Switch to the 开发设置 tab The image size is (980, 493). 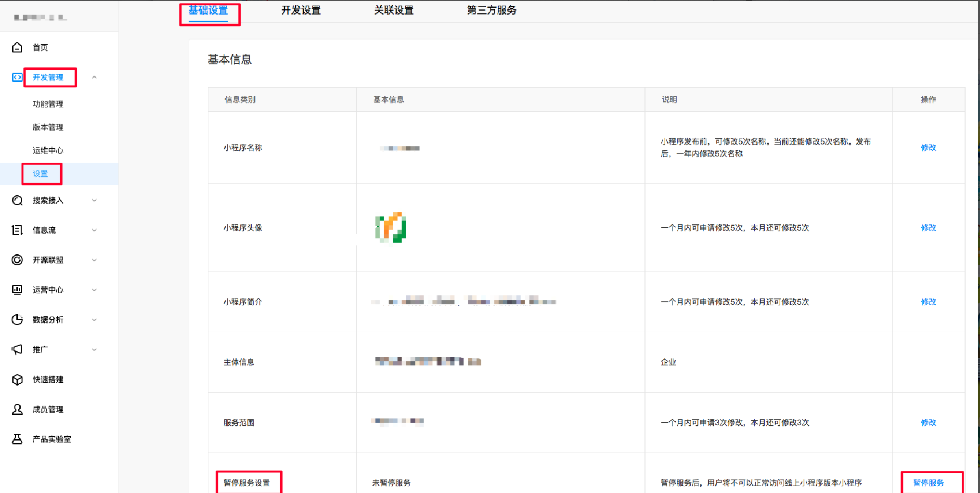click(301, 10)
